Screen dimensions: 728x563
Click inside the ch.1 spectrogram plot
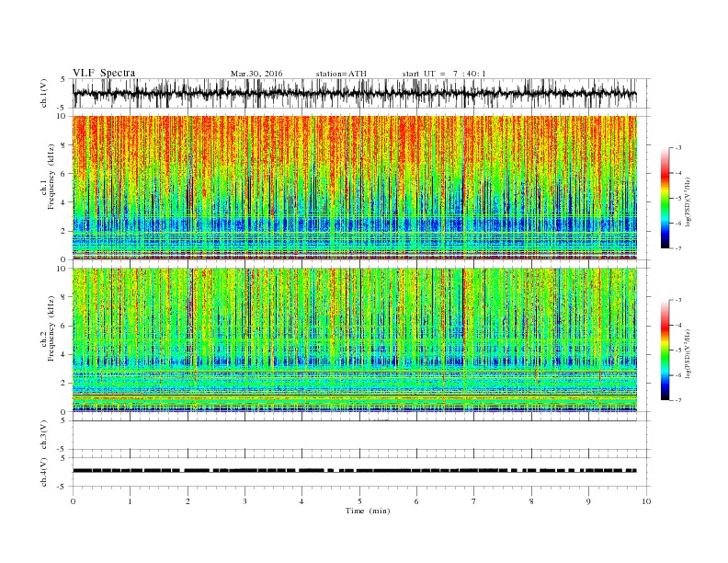354,188
